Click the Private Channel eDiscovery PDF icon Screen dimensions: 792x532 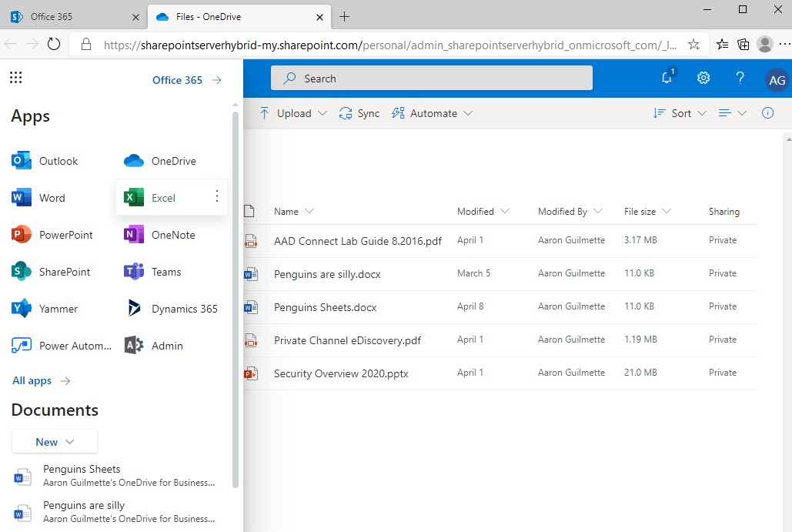pos(251,340)
